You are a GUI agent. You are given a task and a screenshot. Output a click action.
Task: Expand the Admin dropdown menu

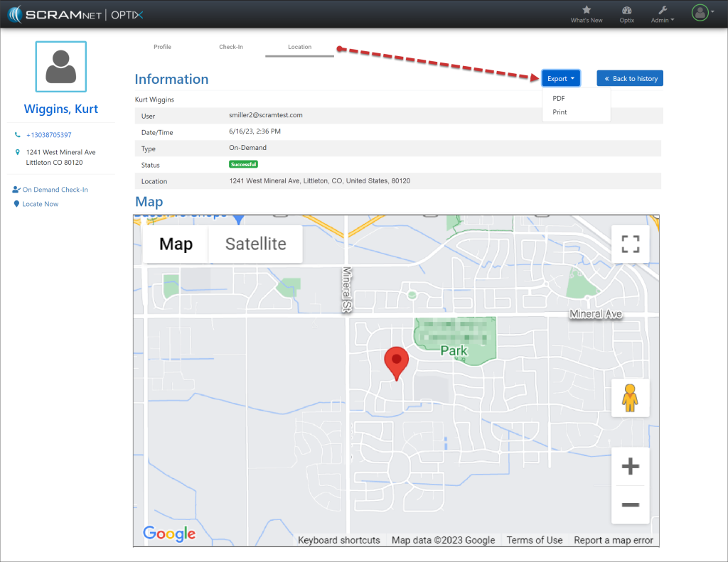(663, 14)
